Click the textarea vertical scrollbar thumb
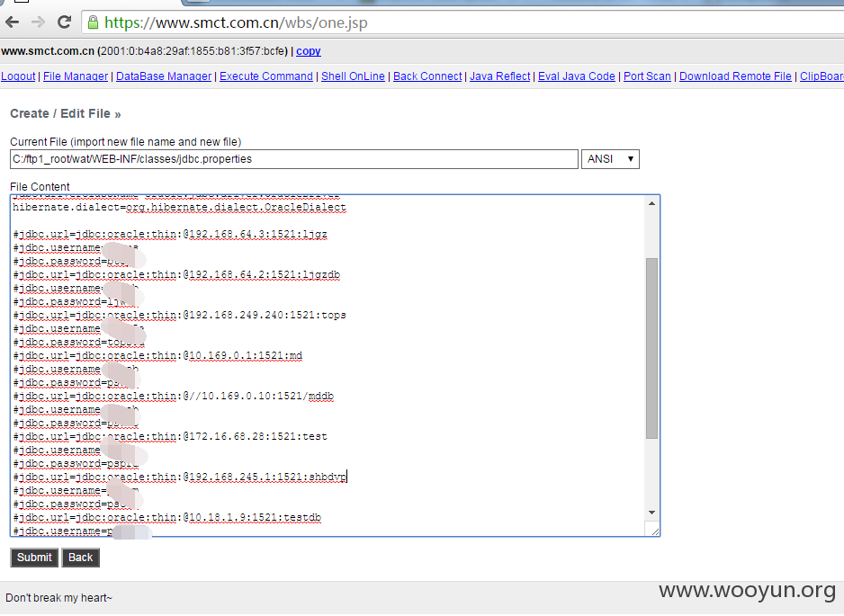 tap(651, 349)
